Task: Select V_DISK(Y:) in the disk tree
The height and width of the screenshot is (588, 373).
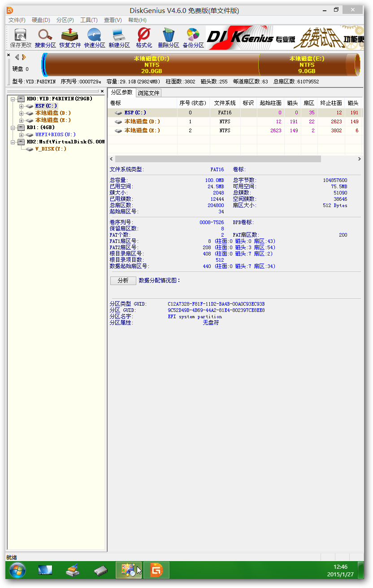Action: (x=51, y=149)
